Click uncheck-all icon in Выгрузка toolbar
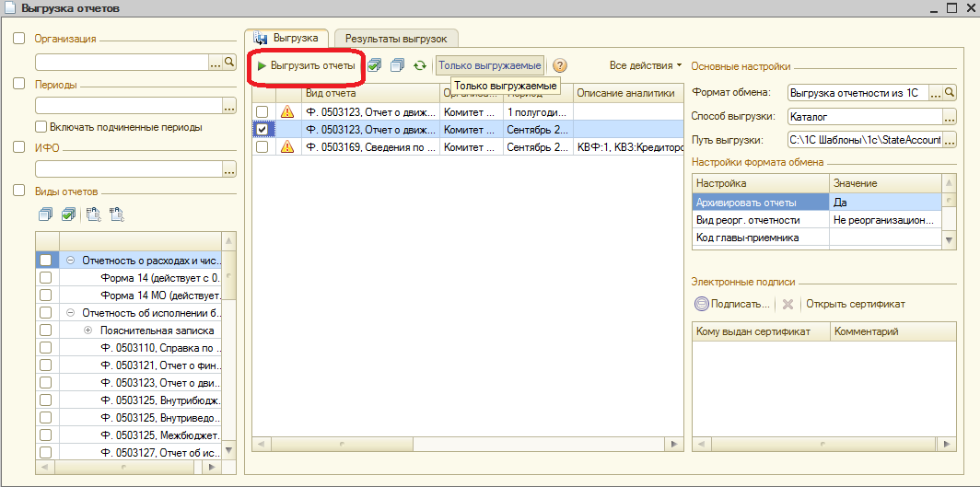The height and width of the screenshot is (487, 980). (398, 65)
